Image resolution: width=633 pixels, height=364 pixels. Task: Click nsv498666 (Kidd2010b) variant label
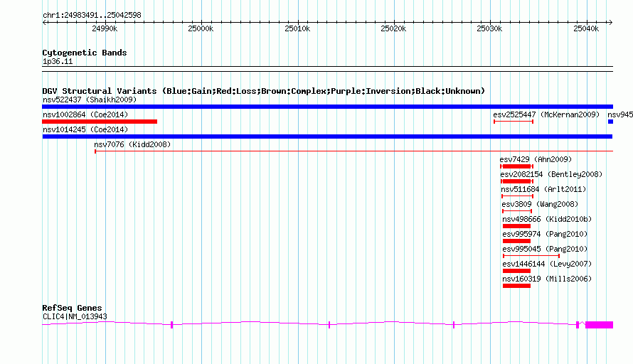coord(547,219)
